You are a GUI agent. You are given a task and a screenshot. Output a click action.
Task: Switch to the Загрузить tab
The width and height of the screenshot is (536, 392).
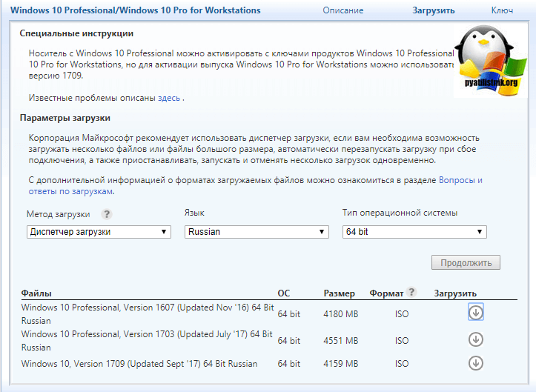coord(434,10)
